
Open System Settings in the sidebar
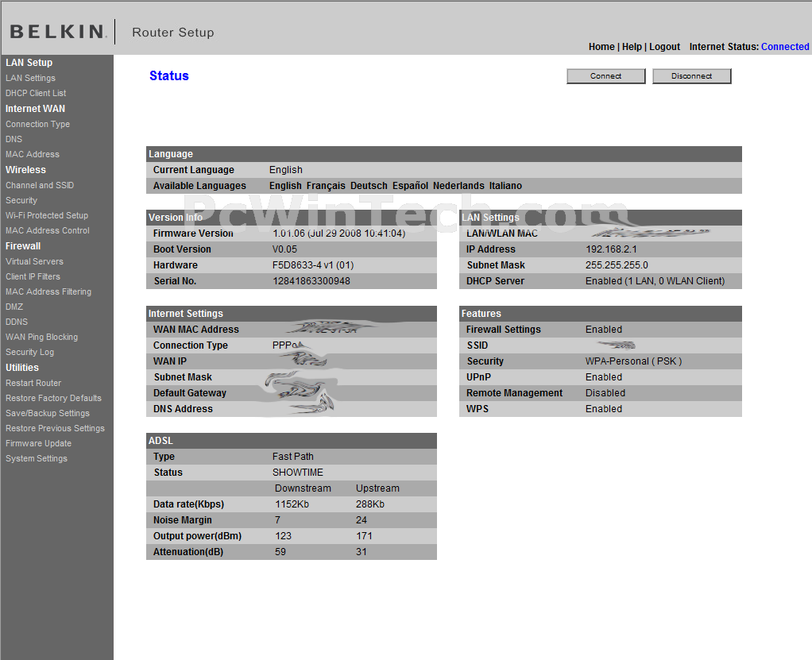tap(37, 458)
